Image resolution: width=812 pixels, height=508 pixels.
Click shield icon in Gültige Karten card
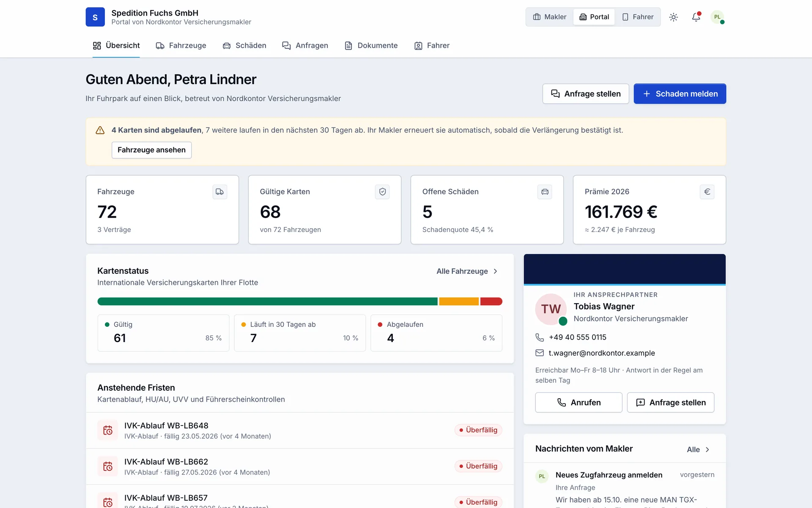tap(382, 192)
